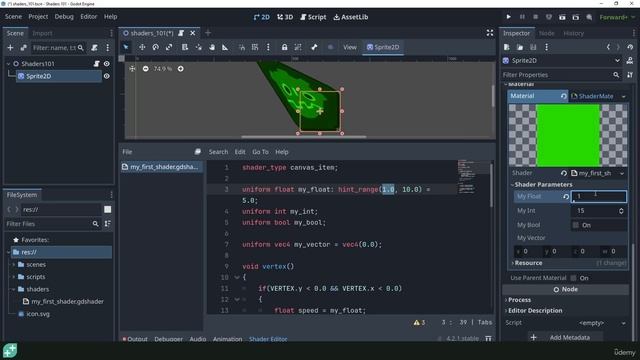The height and width of the screenshot is (360, 640).
Task: Open online documentation for Sprite2D icon
Action: [x=630, y=60]
